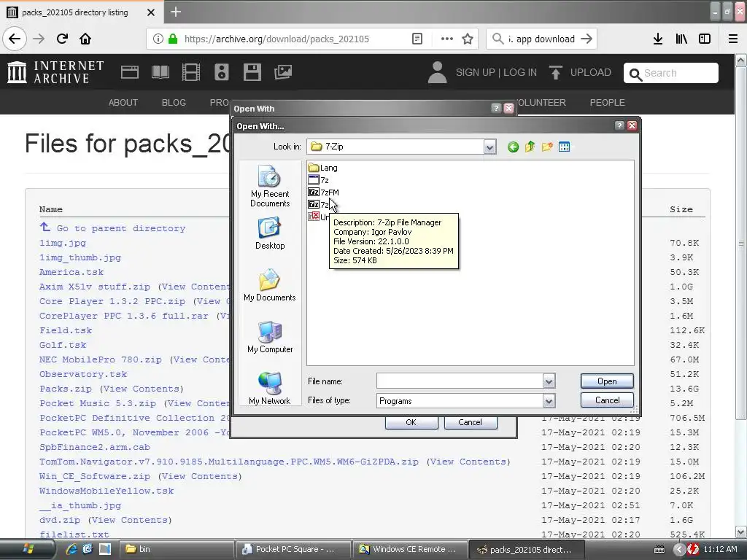747x560 pixels.
Task: Select My Recent Documents in places bar
Action: point(270,186)
